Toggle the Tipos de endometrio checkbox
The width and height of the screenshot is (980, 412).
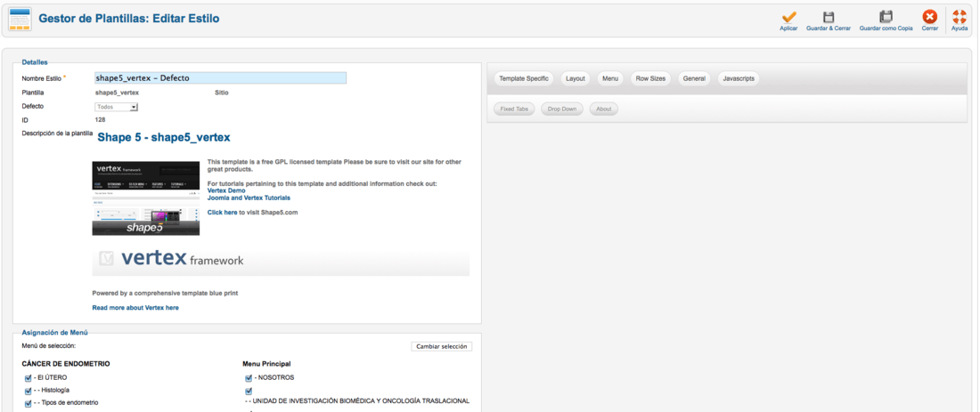coord(28,403)
